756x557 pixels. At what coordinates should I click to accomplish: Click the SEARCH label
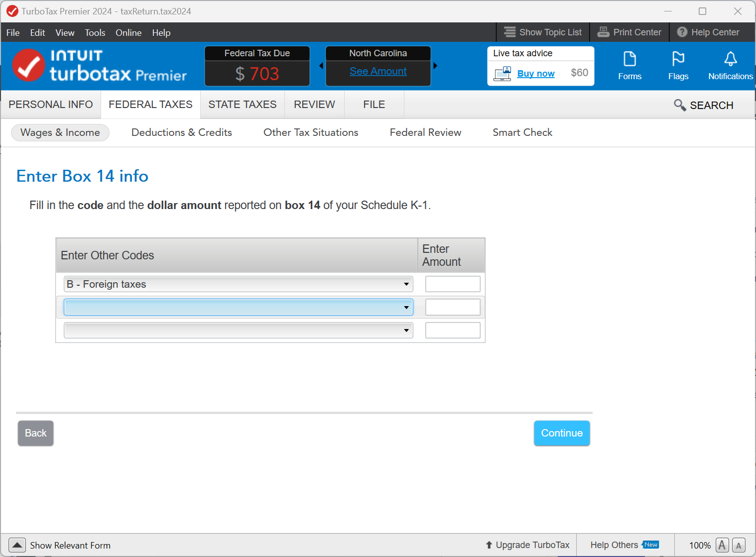(x=712, y=106)
